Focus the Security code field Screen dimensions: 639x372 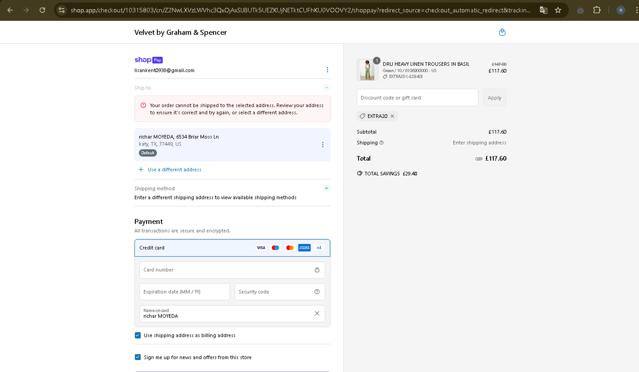coord(280,292)
